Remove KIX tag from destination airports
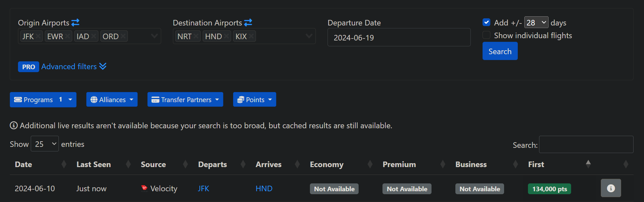The width and height of the screenshot is (644, 202). point(251,36)
